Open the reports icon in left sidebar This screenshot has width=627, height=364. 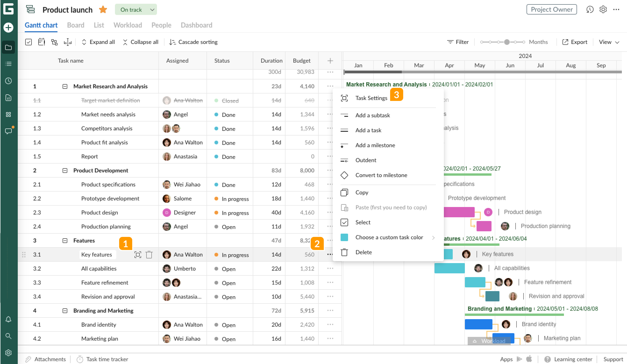click(x=8, y=97)
